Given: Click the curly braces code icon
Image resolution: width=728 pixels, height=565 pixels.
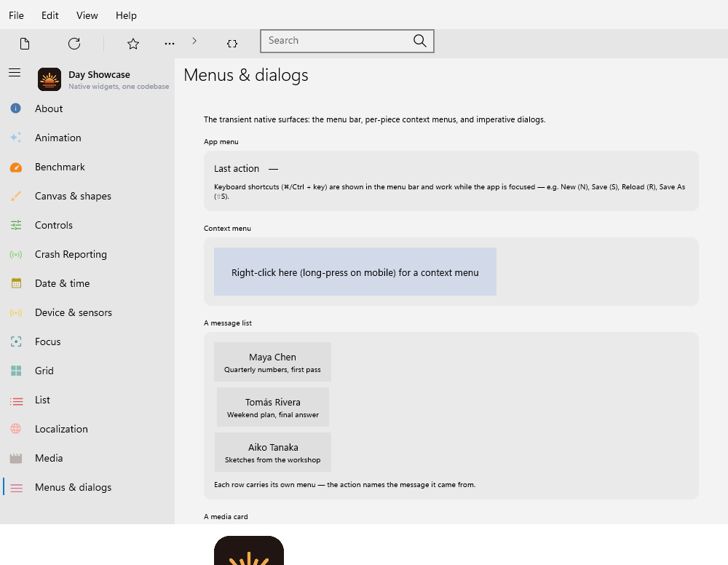Looking at the screenshot, I should click(x=232, y=44).
